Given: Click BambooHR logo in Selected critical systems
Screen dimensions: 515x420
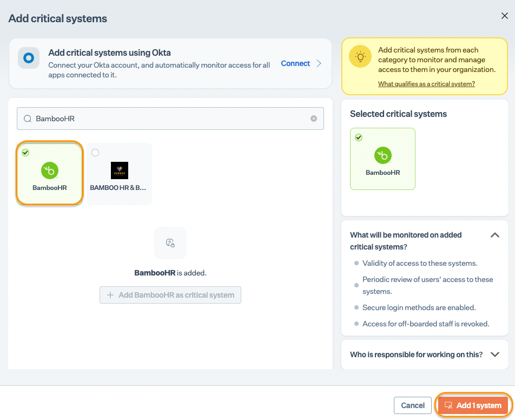Looking at the screenshot, I should coord(383,155).
